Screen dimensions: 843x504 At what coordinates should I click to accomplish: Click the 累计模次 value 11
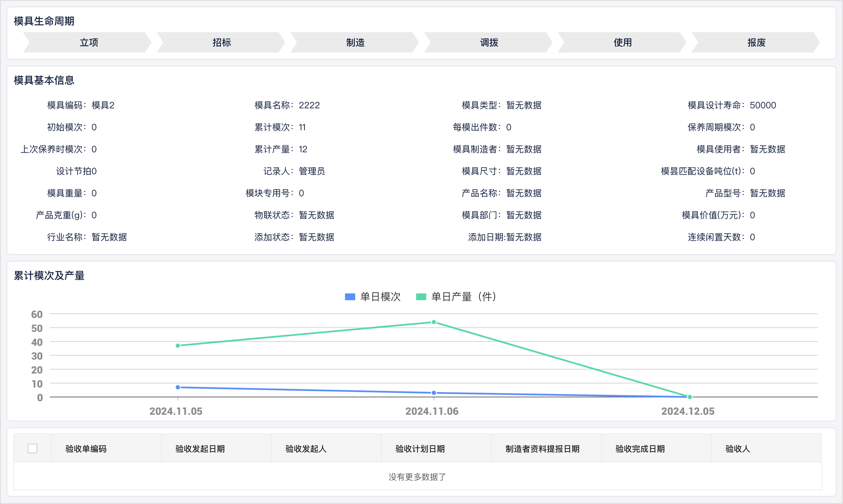[302, 127]
